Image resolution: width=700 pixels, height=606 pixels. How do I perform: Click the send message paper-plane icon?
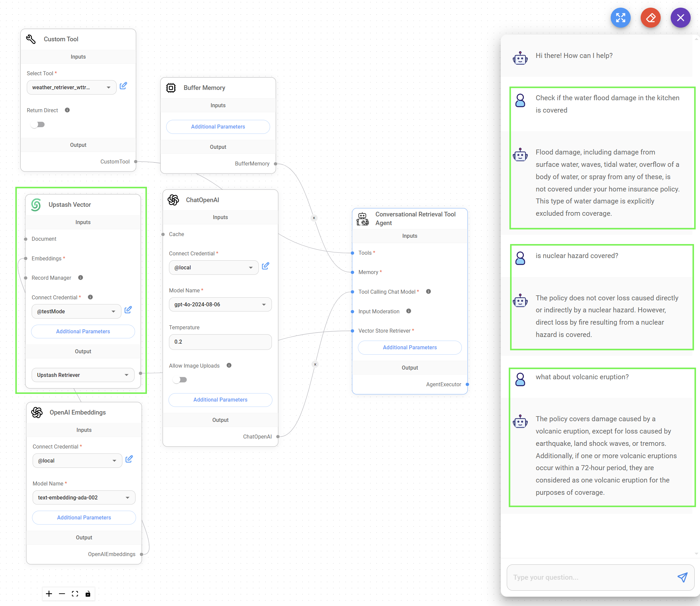[682, 577]
